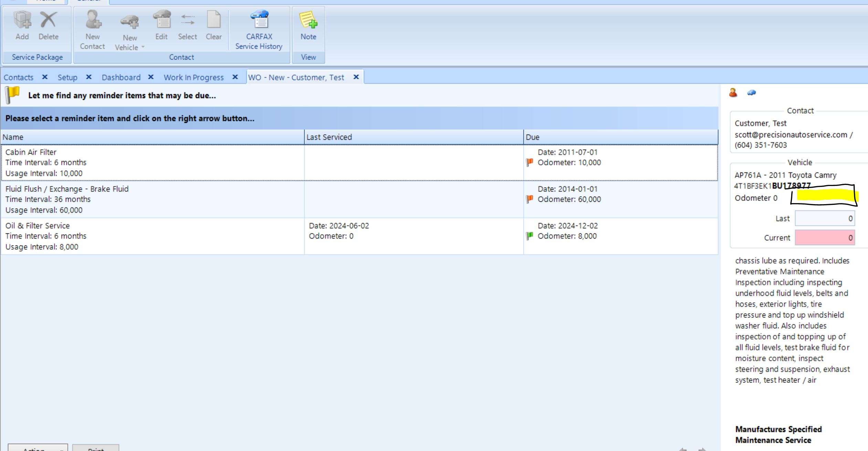
Task: Click the AP761A - 2011 Toyota Camry text
Action: [785, 175]
